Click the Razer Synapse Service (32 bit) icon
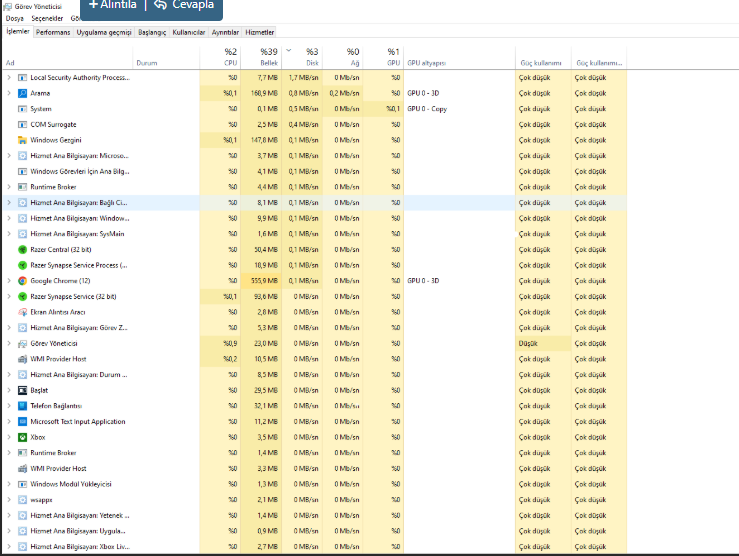This screenshot has height=556, width=739. [22, 296]
